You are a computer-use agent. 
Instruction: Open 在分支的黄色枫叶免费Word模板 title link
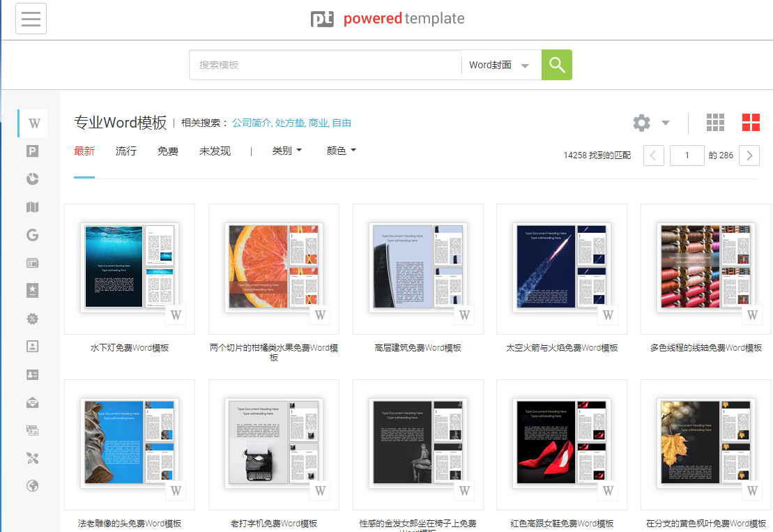(705, 523)
